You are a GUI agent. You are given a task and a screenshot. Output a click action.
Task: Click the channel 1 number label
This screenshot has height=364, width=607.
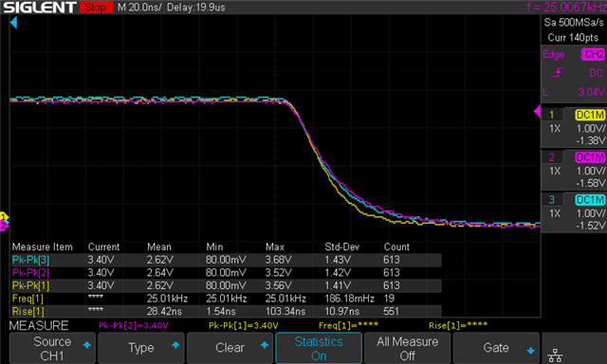coord(552,115)
